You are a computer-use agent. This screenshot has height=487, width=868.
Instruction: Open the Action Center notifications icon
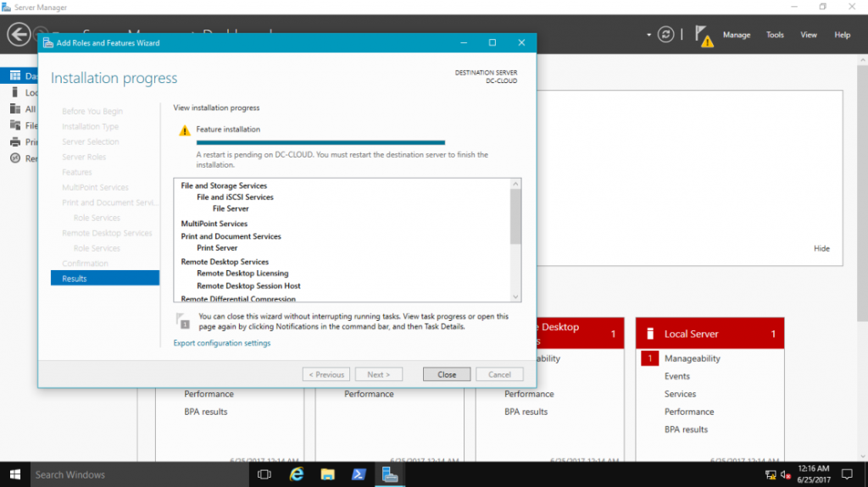click(847, 475)
